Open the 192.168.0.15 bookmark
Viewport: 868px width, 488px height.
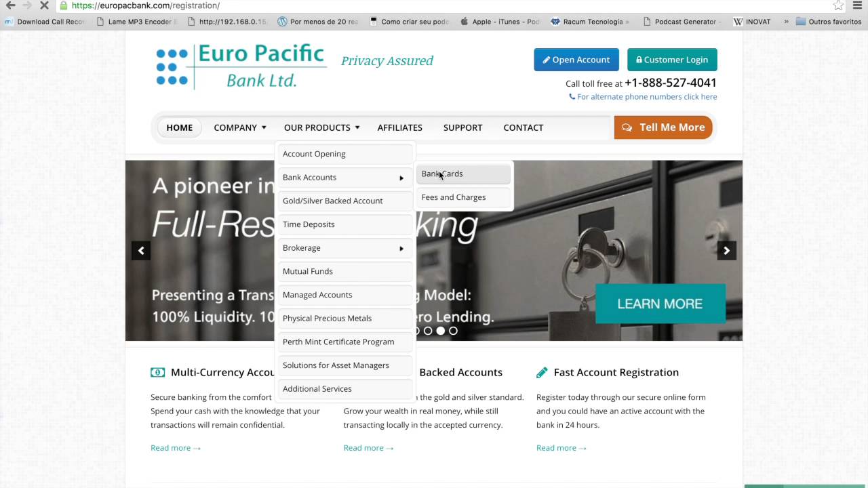click(227, 22)
